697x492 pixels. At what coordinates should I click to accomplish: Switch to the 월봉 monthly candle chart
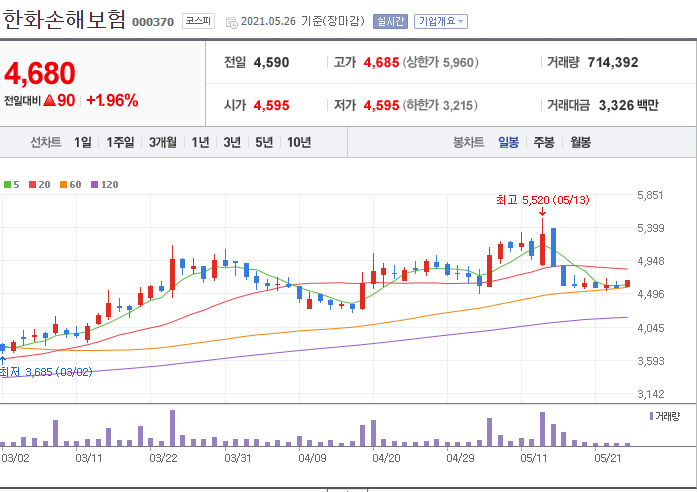(581, 142)
